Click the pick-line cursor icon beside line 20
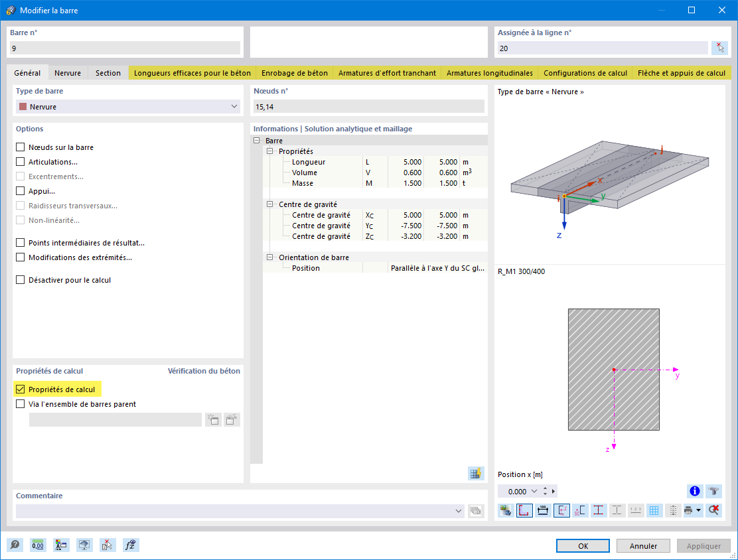Viewport: 738px width, 560px height. pos(719,48)
